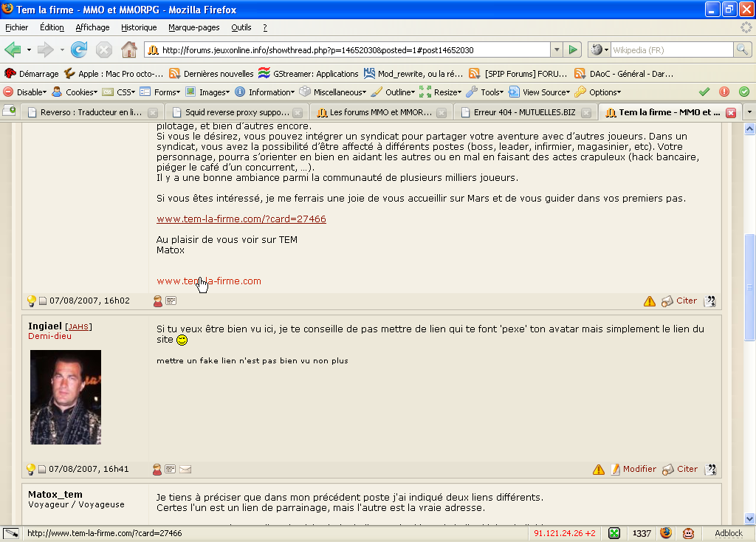Click the multi-quote icon on the 16h41 post
This screenshot has width=756, height=542.
tap(710, 469)
